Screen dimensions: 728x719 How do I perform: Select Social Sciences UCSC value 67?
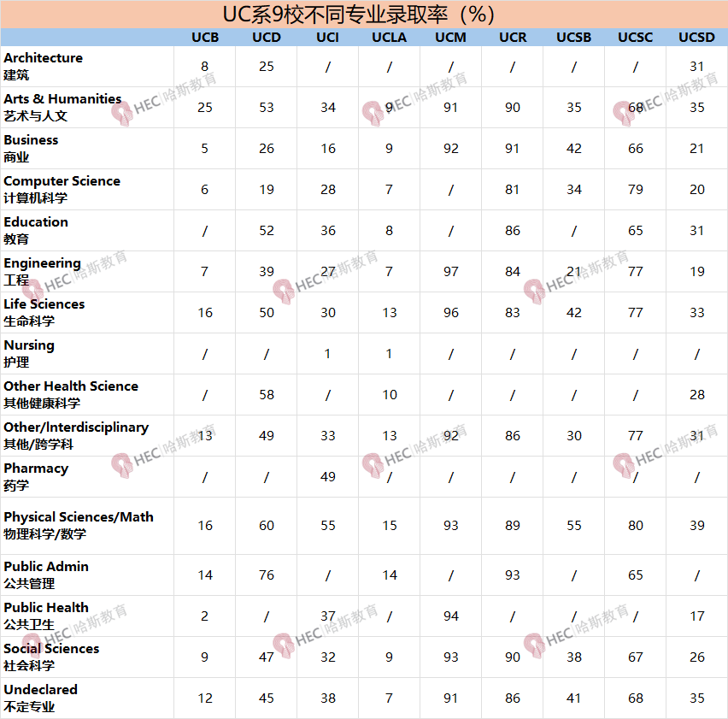636,657
